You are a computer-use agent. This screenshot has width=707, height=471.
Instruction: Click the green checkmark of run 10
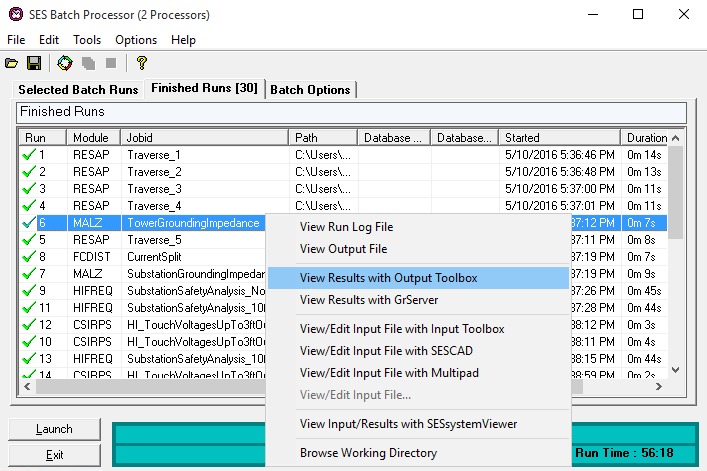click(28, 342)
